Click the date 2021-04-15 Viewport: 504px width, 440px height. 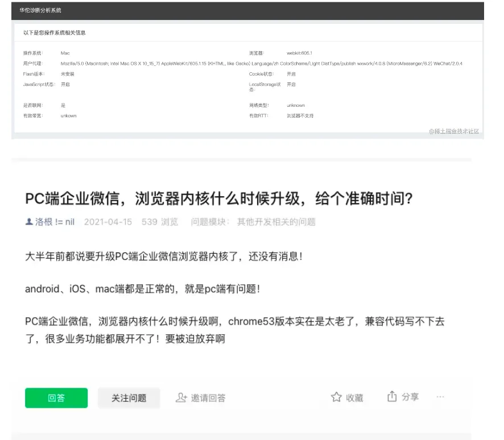pos(108,222)
